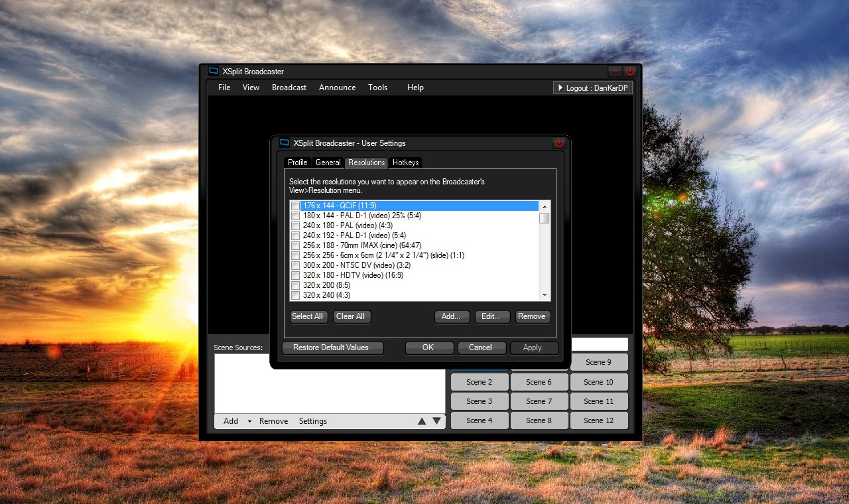Tick the 256 x 256 6cm slide checkbox

(295, 256)
